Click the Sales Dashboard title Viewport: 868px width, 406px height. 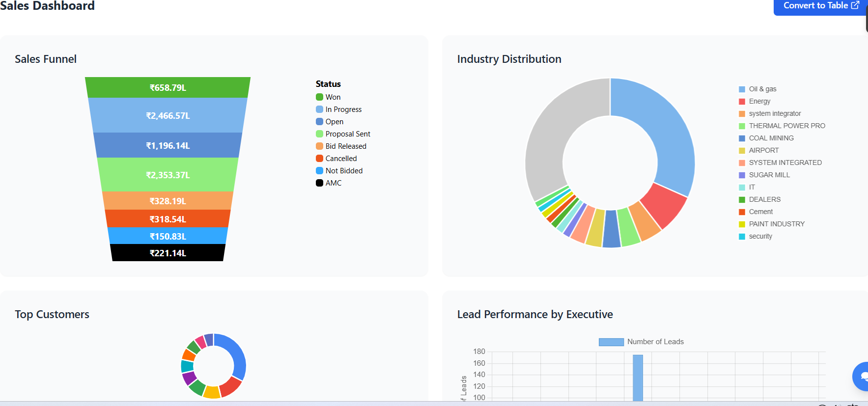click(47, 6)
